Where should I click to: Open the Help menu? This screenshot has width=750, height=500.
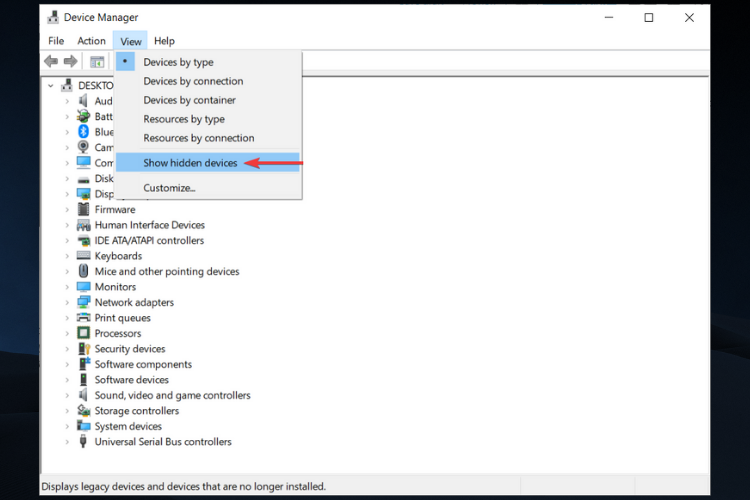click(164, 41)
